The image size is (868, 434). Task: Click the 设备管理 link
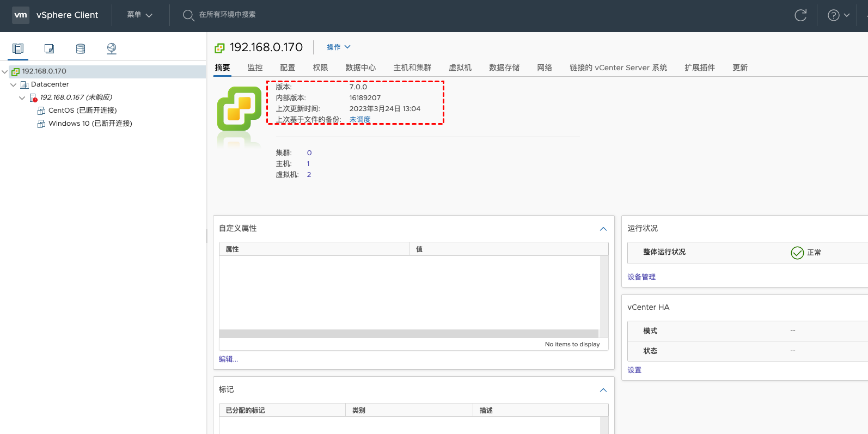(641, 277)
